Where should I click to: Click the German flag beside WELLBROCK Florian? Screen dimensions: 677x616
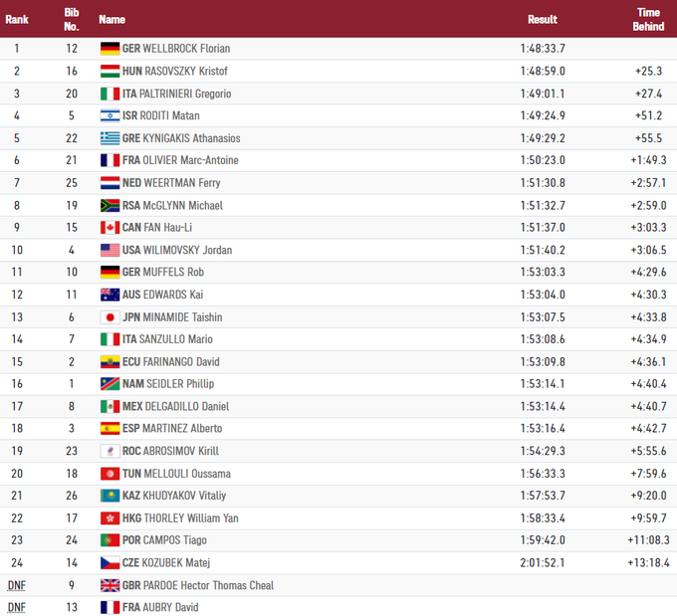[110, 48]
